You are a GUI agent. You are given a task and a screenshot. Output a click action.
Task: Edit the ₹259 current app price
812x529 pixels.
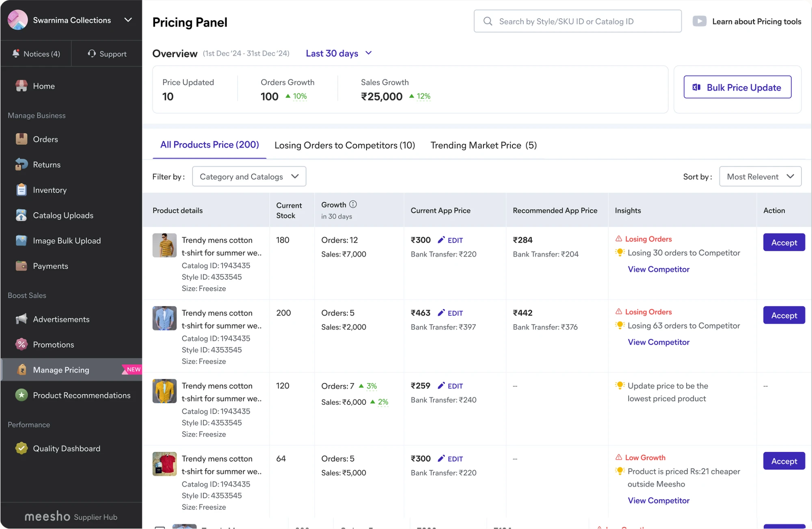click(x=450, y=386)
